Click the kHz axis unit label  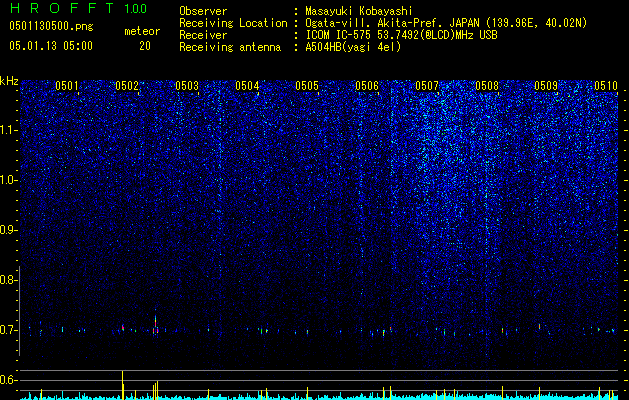(x=9, y=81)
